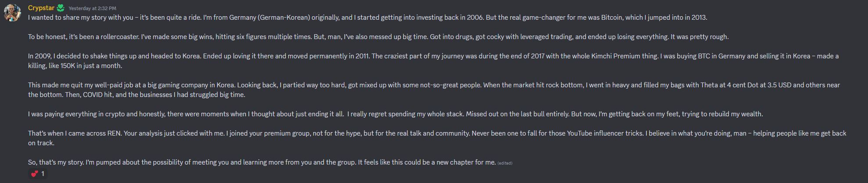Click the reaction count number 1
This screenshot has height=183, width=868.
pos(43,174)
